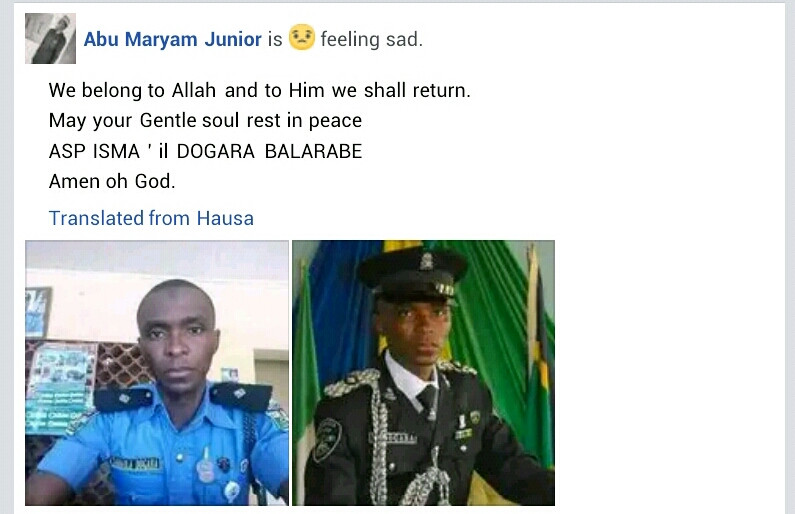
Task: Open photo of officer in blue uniform
Action: coord(157,373)
